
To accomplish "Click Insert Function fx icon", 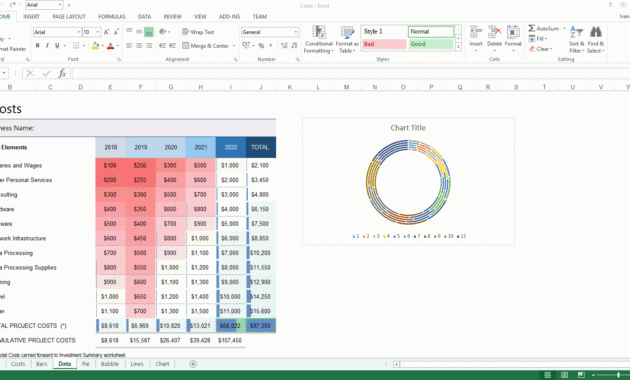I will [x=62, y=74].
